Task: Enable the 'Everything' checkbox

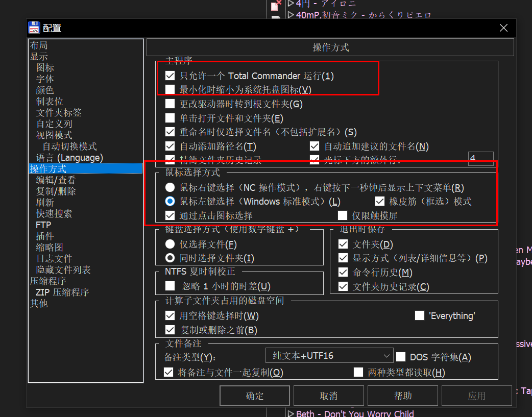Action: click(420, 315)
